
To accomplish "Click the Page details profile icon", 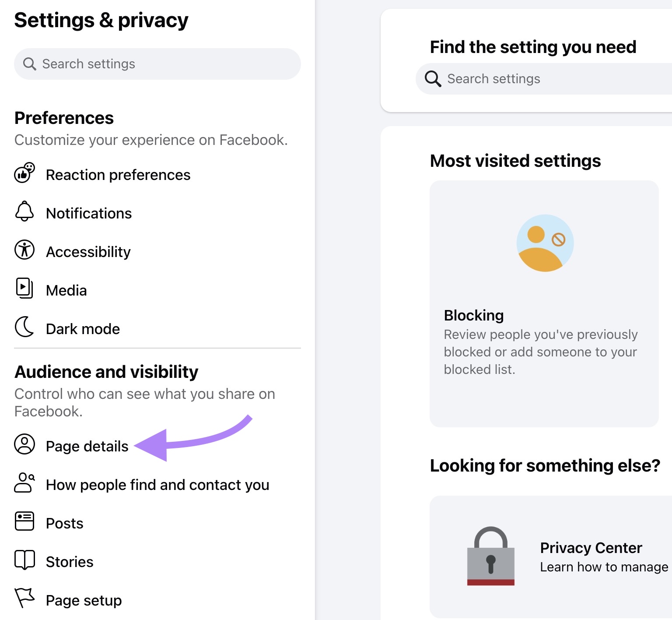I will pos(24,445).
